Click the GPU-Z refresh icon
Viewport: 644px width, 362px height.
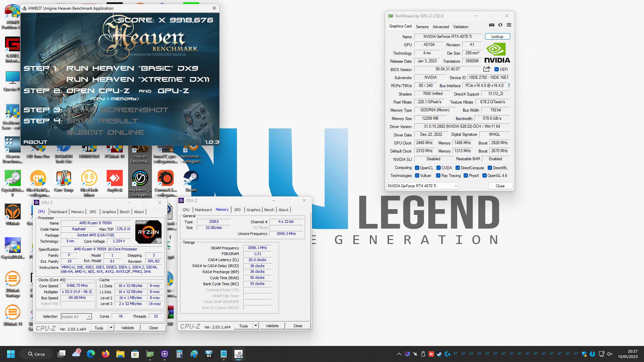tap(500, 25)
